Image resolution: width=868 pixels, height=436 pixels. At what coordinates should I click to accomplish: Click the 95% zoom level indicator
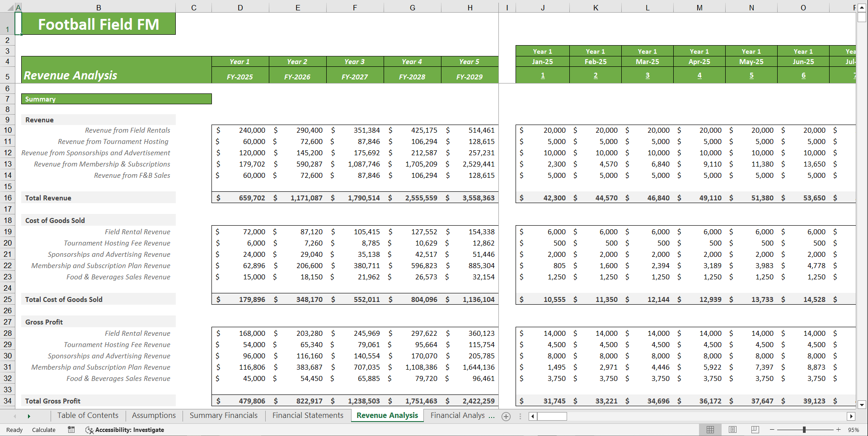(x=854, y=430)
